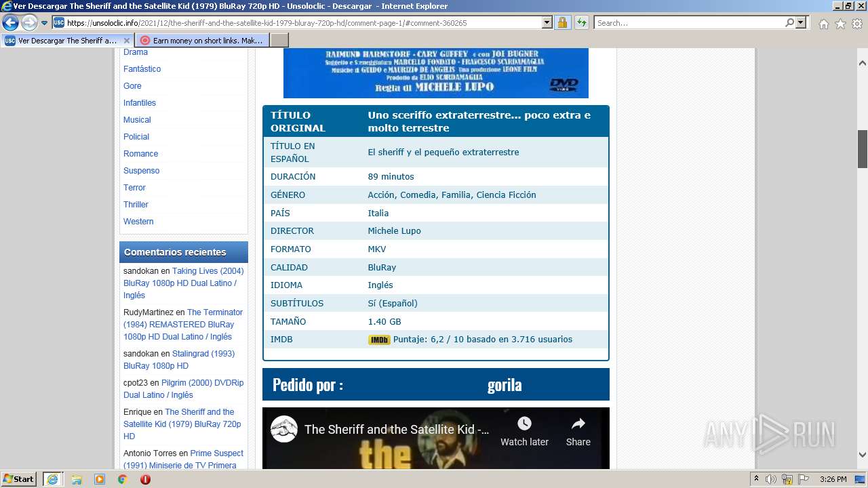Open the search provider dropdown arrow

801,23
